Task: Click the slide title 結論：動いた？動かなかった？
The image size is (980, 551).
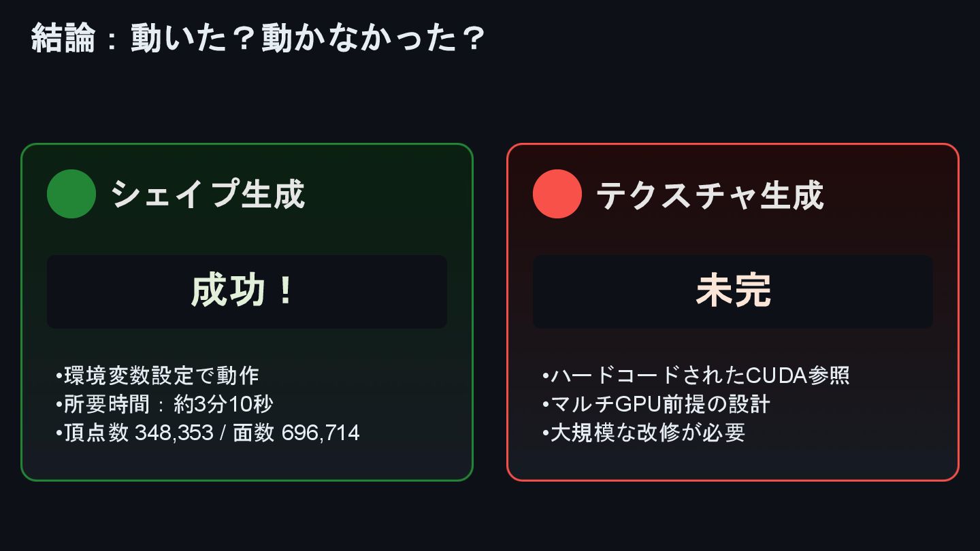Action: (258, 39)
